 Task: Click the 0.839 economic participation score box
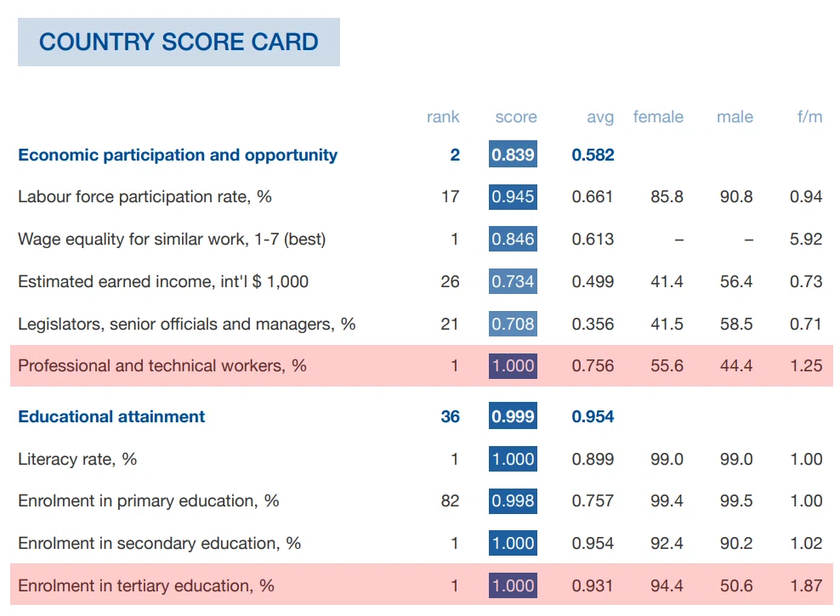(x=513, y=154)
